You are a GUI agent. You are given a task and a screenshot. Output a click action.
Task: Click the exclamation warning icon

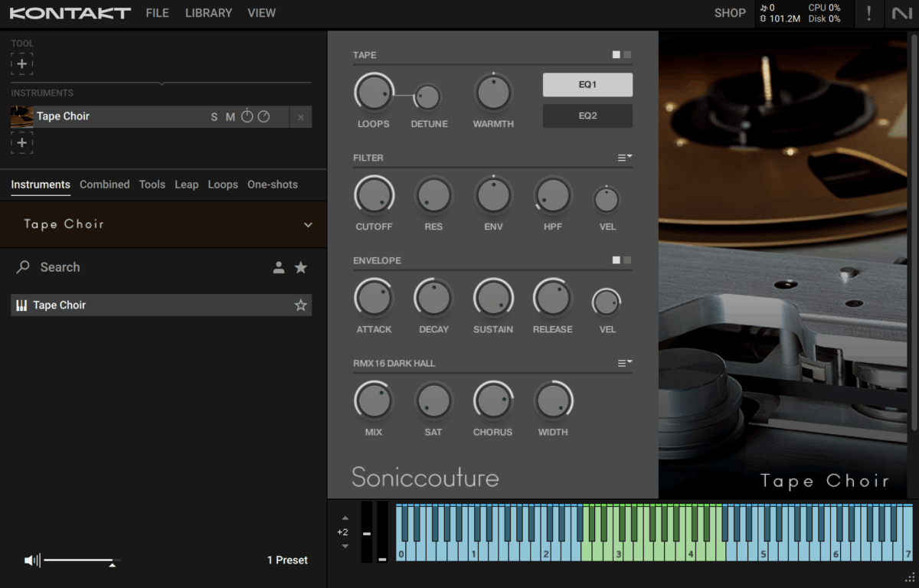[x=868, y=13]
